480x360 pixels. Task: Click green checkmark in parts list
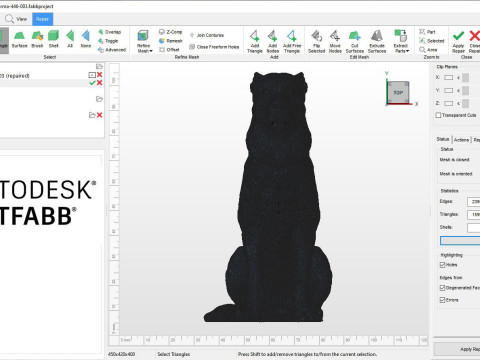(x=92, y=83)
